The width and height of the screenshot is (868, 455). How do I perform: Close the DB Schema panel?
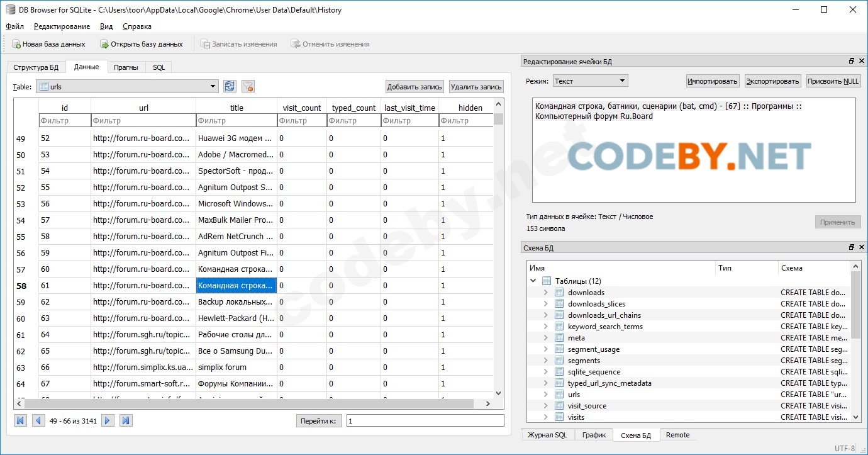[x=861, y=247]
